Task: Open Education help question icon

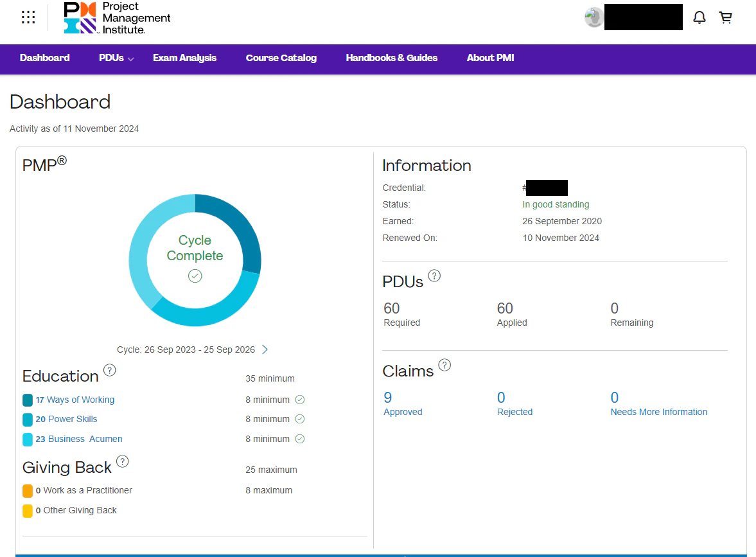Action: (110, 370)
